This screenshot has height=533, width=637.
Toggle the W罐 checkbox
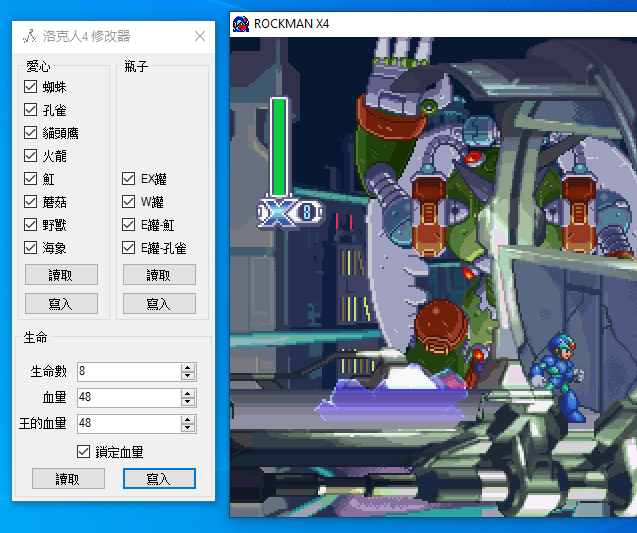[128, 202]
